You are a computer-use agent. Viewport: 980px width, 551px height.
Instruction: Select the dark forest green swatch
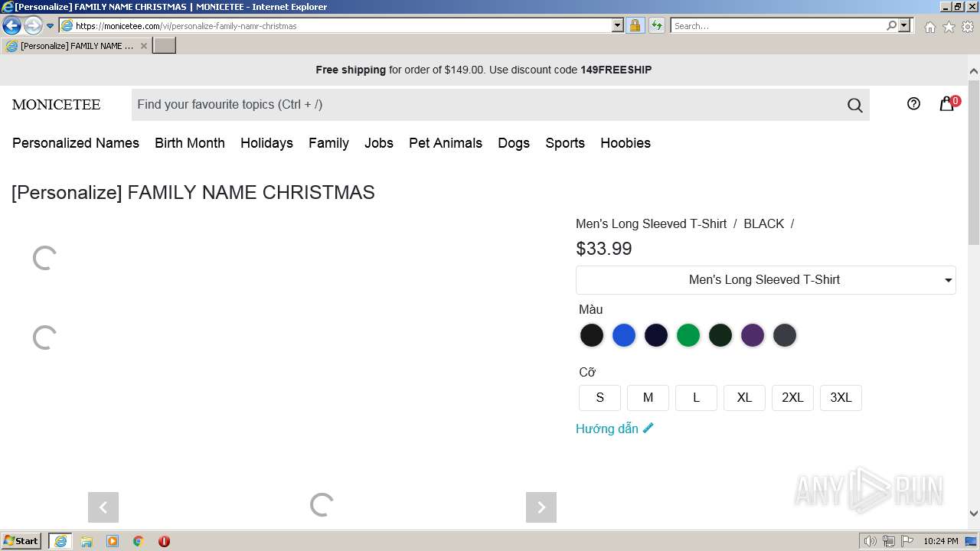(720, 335)
